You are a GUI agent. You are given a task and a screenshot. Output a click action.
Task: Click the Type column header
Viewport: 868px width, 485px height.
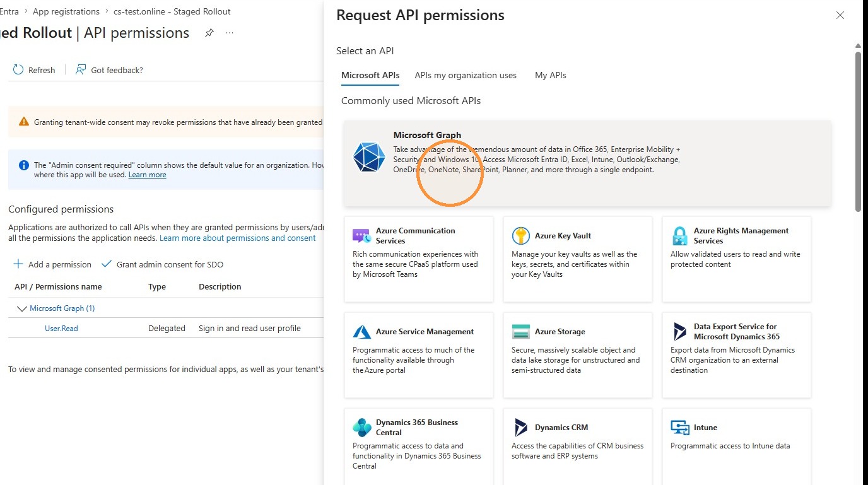(x=157, y=286)
